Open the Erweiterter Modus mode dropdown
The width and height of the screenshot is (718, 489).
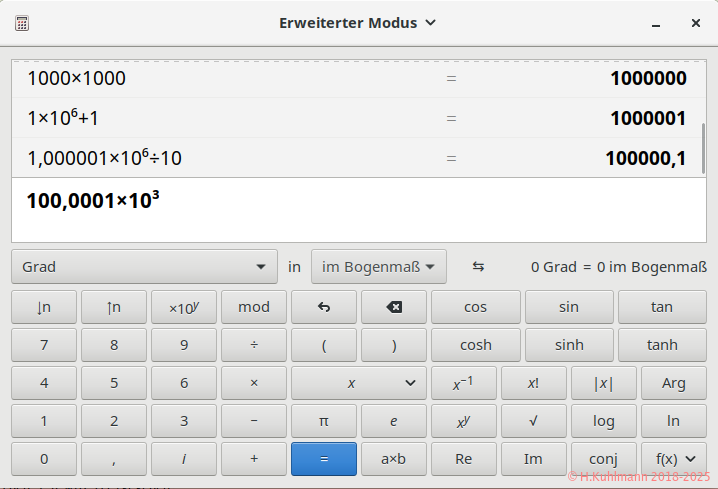(358, 23)
